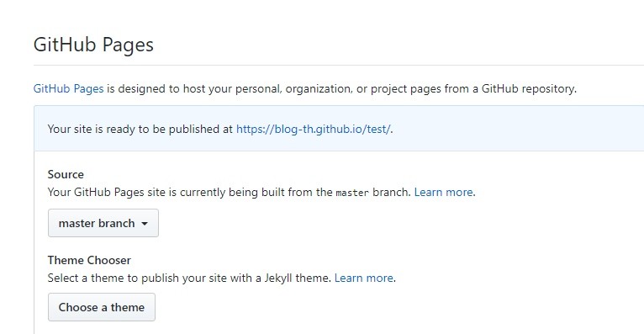644x334 pixels.
Task: Click the Choose a theme button
Action: pyautogui.click(x=102, y=307)
